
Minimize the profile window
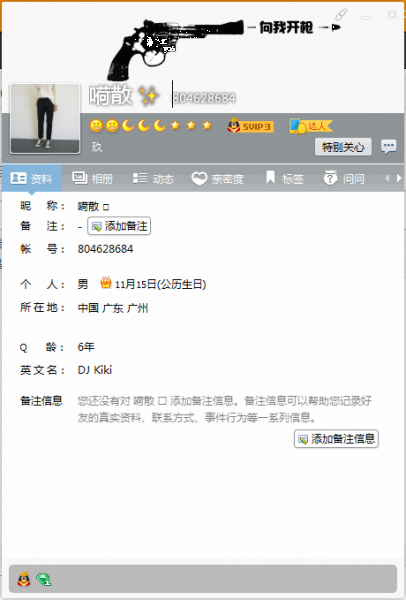point(366,17)
